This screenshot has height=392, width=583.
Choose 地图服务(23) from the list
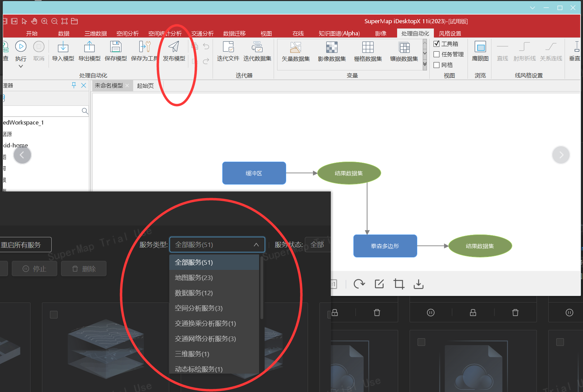pos(214,278)
